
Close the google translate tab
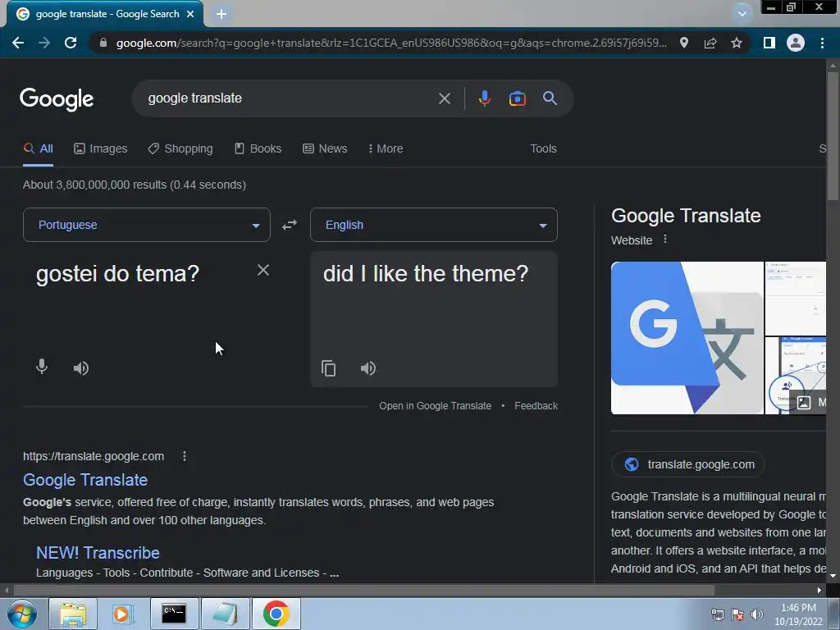[190, 14]
